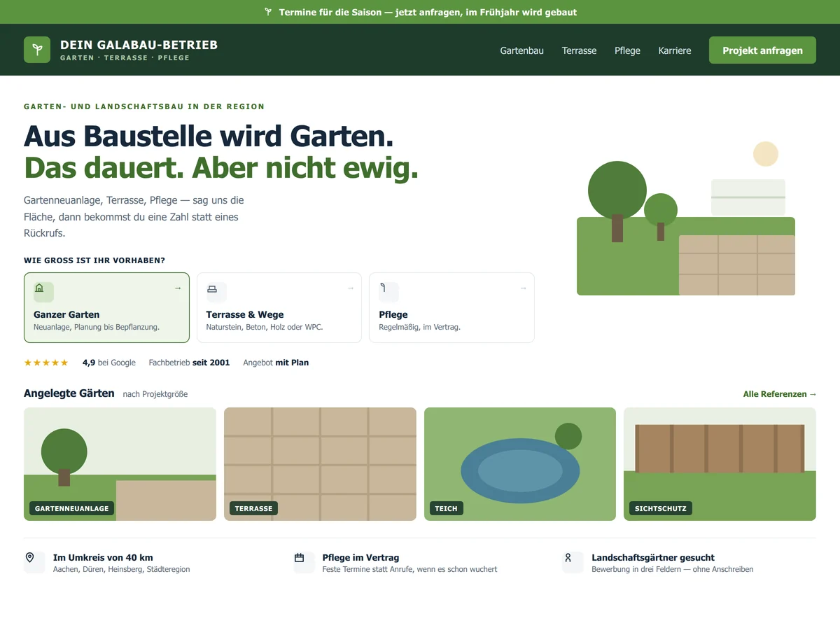840x630 pixels.
Task: Open the Karriere navigation link
Action: [x=675, y=50]
